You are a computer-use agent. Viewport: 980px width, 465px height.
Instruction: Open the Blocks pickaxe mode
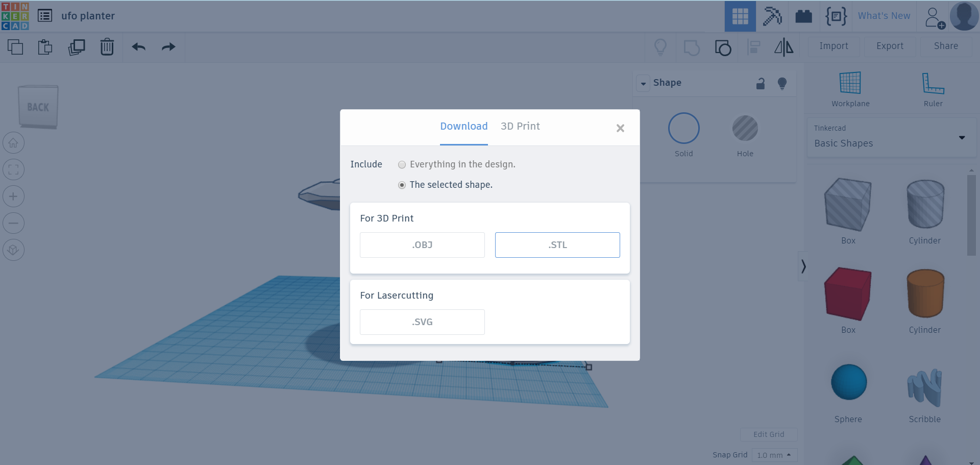pyautogui.click(x=772, y=16)
